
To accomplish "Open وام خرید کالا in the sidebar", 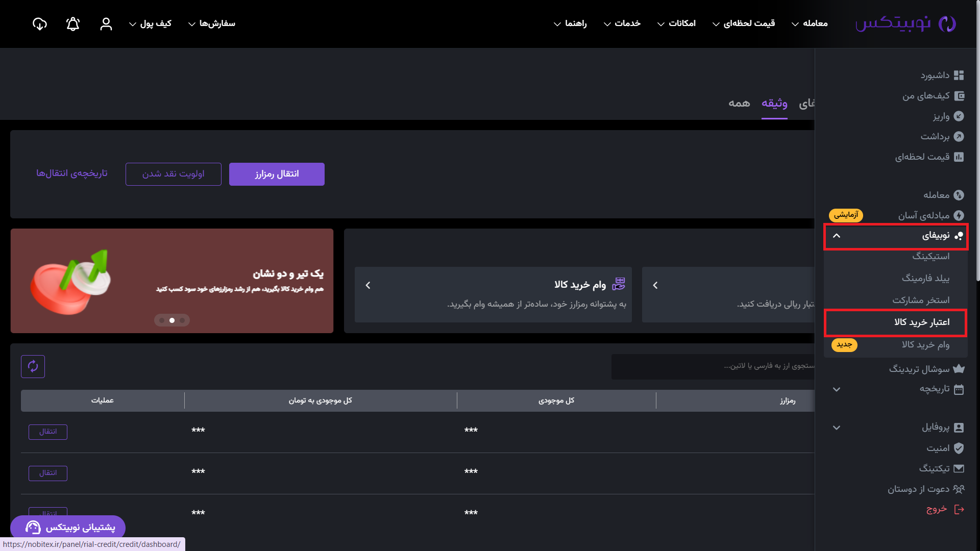I will point(925,345).
